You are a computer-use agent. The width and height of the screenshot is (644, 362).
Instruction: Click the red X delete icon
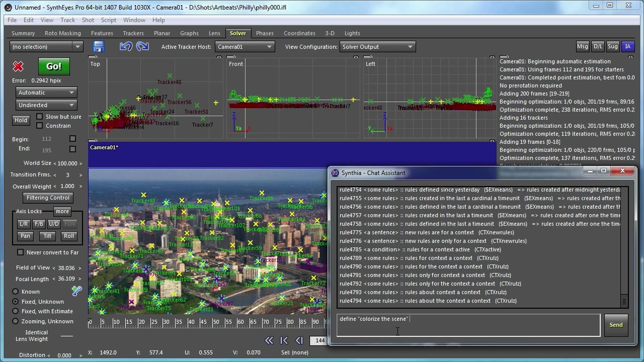[18, 66]
